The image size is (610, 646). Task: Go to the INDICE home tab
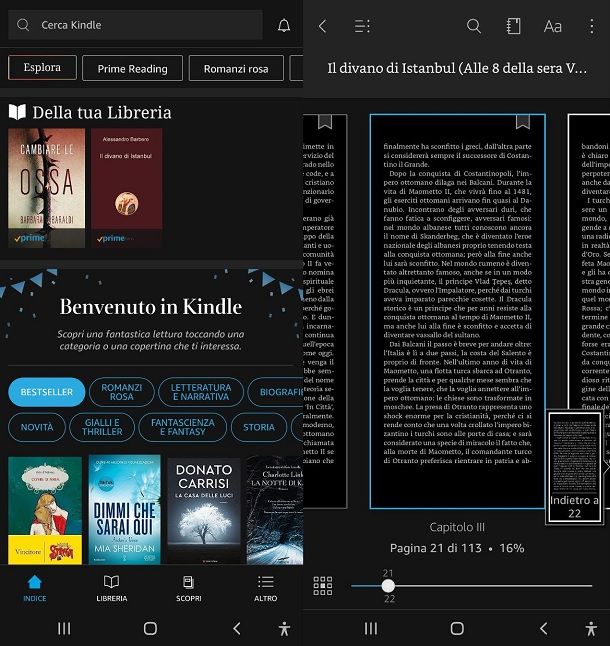[x=35, y=588]
